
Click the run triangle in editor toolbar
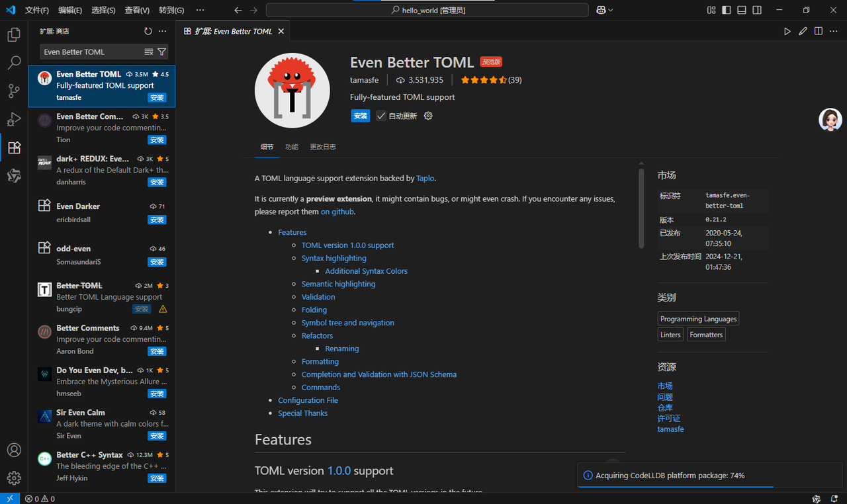[787, 31]
